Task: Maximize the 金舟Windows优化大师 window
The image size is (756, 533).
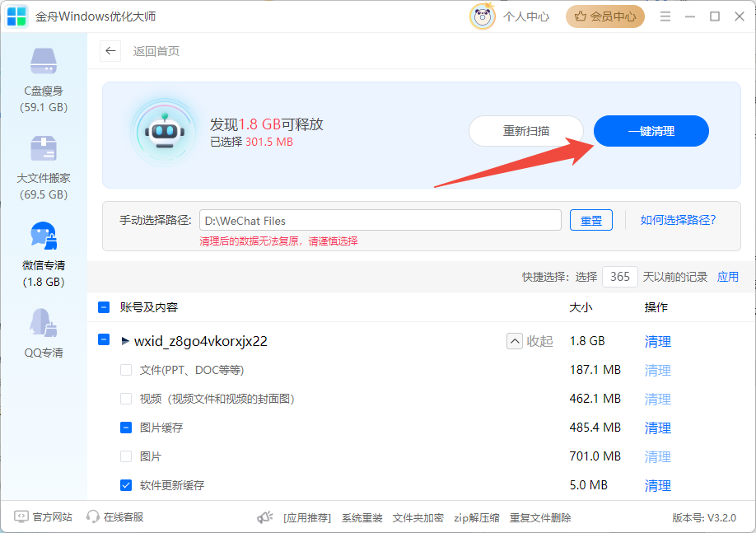Action: [x=715, y=16]
